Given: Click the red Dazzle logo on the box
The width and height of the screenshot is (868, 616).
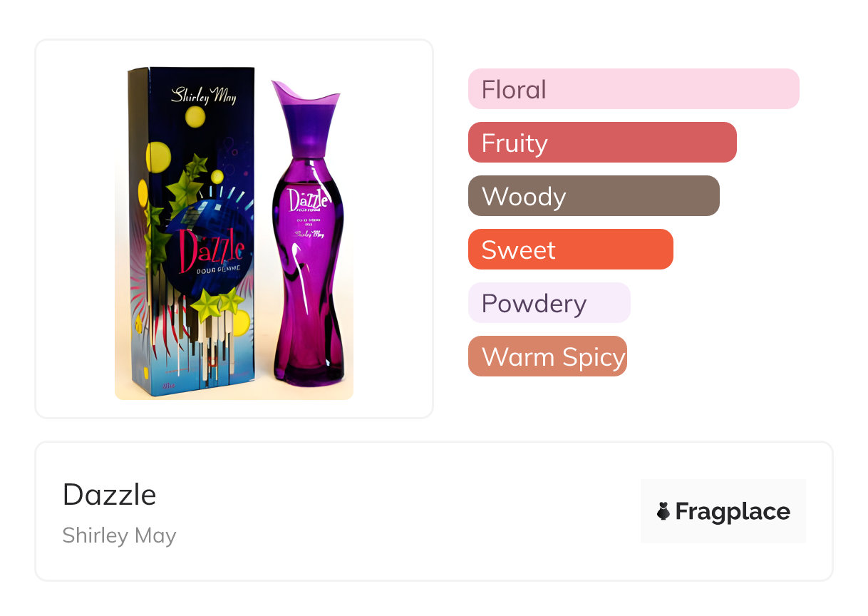Looking at the screenshot, I should pos(210,251).
